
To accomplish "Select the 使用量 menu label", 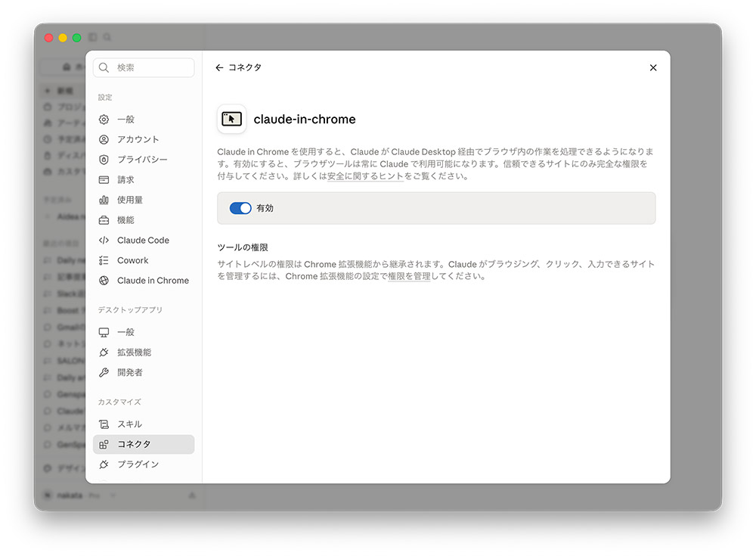I will (x=130, y=200).
